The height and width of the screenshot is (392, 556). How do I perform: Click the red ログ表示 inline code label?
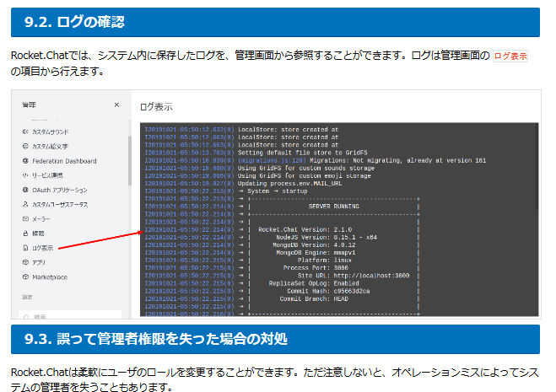(x=510, y=56)
